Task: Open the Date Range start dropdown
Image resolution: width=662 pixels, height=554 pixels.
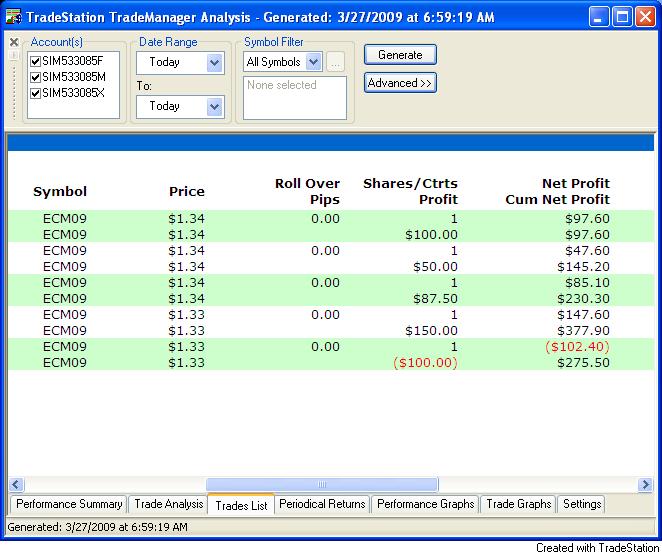Action: coord(214,63)
